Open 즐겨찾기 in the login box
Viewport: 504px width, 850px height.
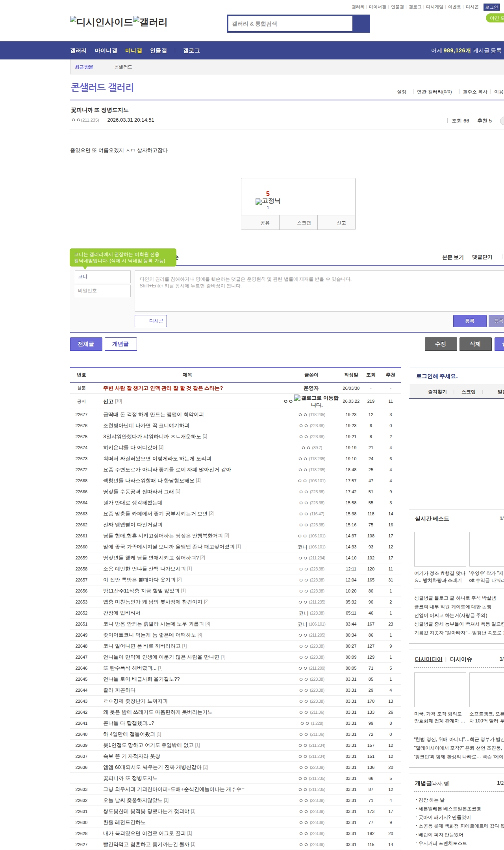point(437,392)
